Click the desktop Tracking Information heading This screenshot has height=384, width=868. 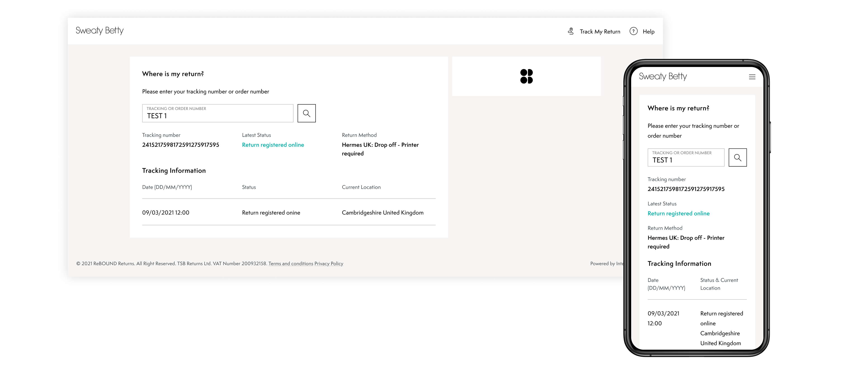(x=174, y=171)
